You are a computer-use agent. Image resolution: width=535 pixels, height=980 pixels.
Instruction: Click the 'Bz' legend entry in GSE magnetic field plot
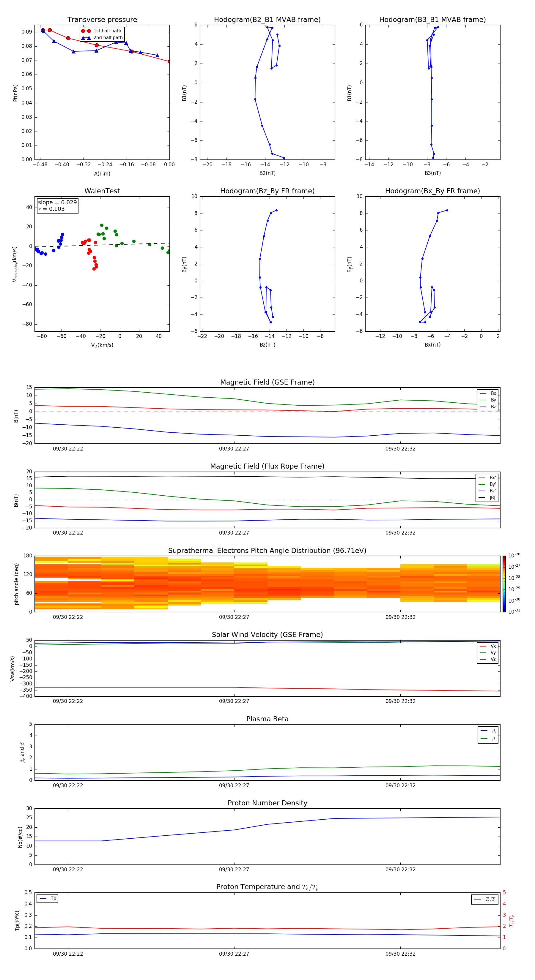(488, 407)
